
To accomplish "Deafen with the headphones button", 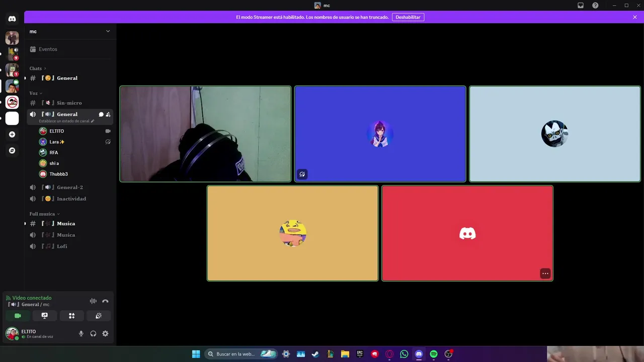I will 93,333.
